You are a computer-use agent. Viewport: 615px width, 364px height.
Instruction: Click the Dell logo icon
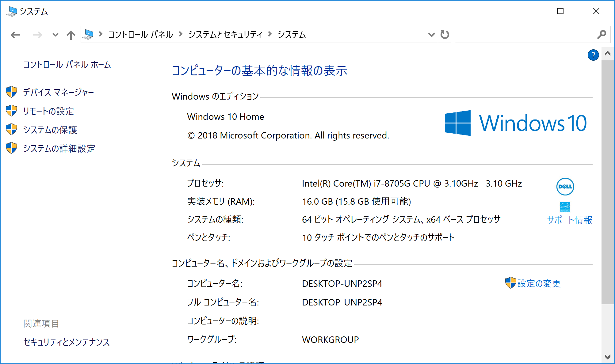565,187
